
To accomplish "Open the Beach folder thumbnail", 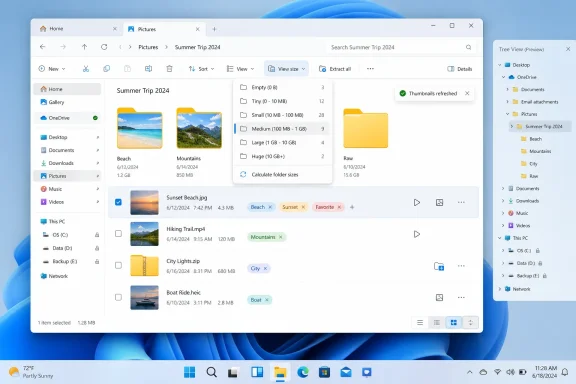I will coord(140,128).
